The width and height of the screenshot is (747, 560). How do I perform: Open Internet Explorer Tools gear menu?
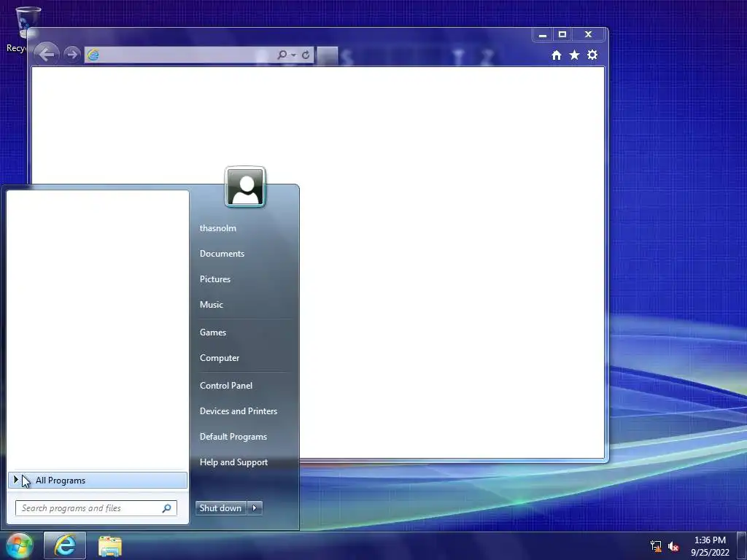(x=592, y=55)
